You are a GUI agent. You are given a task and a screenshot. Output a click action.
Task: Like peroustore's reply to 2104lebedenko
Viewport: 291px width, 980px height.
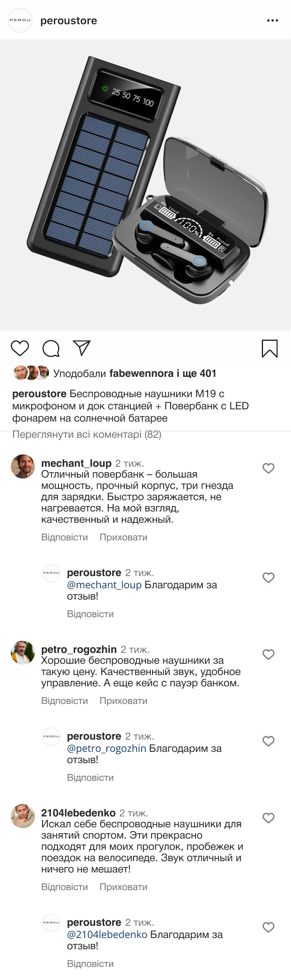268,927
